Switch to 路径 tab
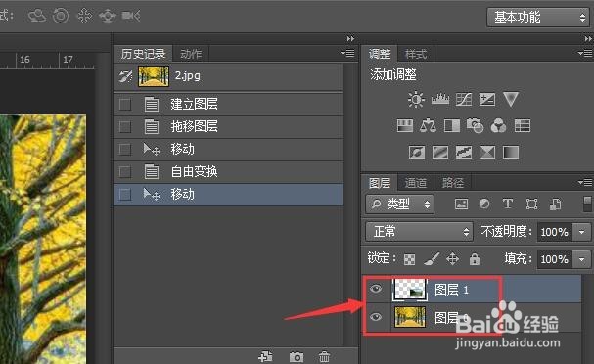 tap(453, 183)
